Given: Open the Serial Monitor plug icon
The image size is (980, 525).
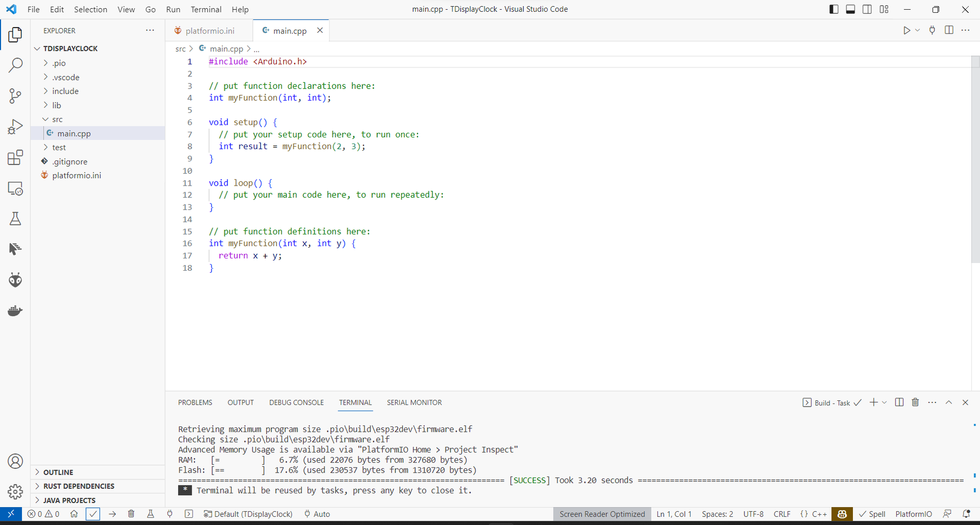Looking at the screenshot, I should tap(170, 514).
